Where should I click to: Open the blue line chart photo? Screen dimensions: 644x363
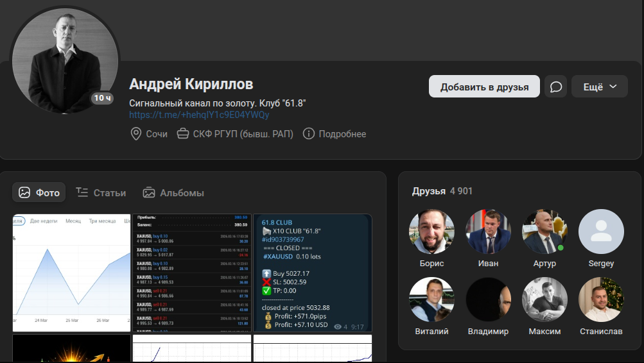(71, 273)
